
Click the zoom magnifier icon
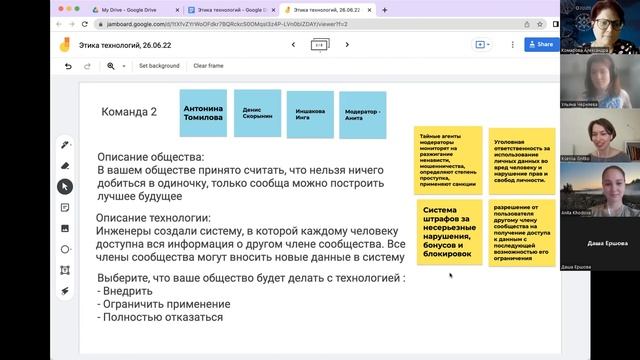111,66
